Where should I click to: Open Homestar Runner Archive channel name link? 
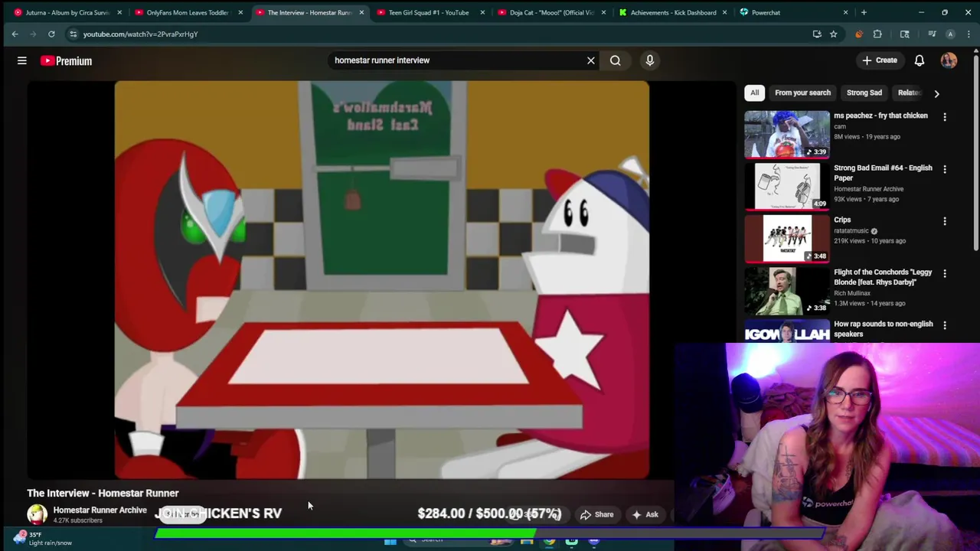pos(100,510)
